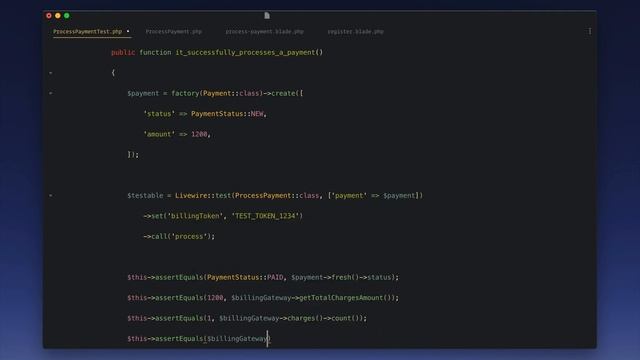
Task: Click the unsaved dot on ProcessPaymentTest.php tab
Action: point(128,31)
